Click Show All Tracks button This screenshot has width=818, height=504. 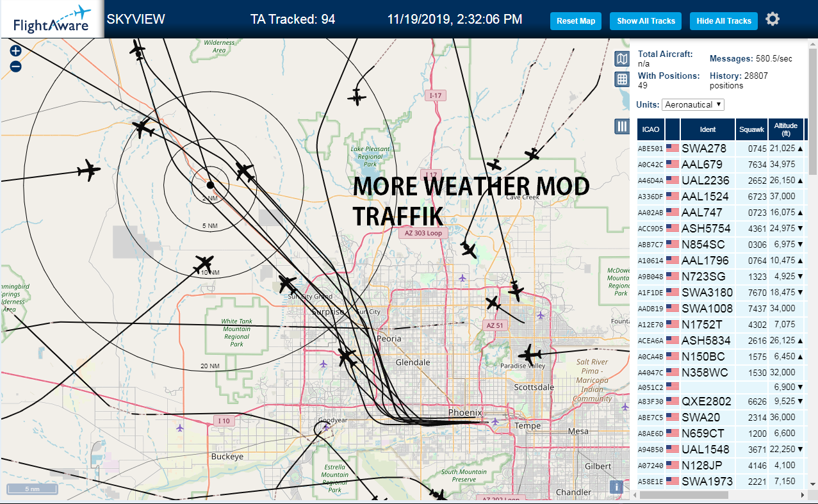coord(646,21)
